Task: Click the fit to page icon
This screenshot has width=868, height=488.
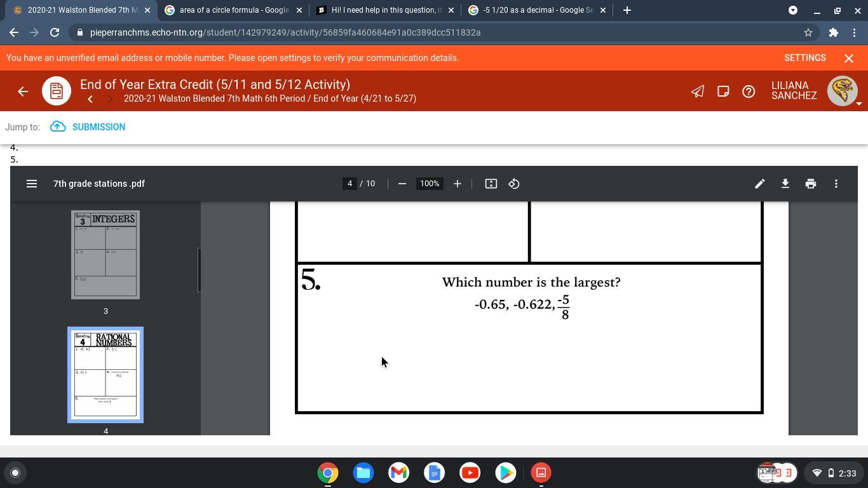Action: (x=491, y=184)
